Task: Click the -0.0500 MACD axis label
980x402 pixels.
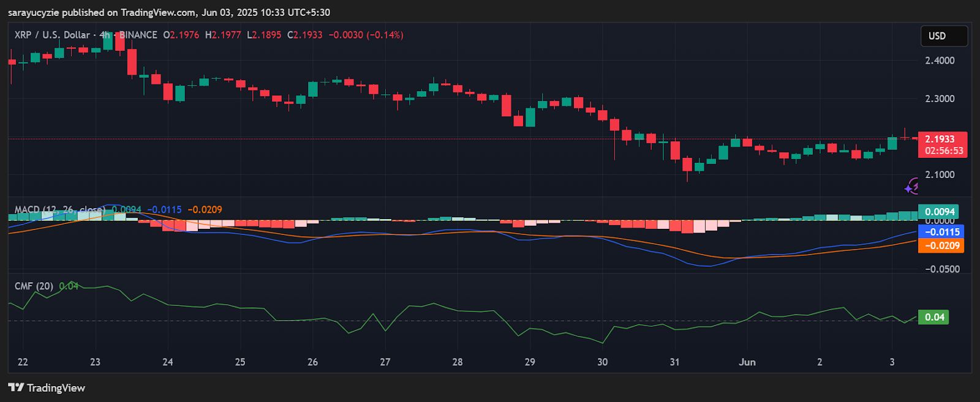Action: tap(942, 269)
